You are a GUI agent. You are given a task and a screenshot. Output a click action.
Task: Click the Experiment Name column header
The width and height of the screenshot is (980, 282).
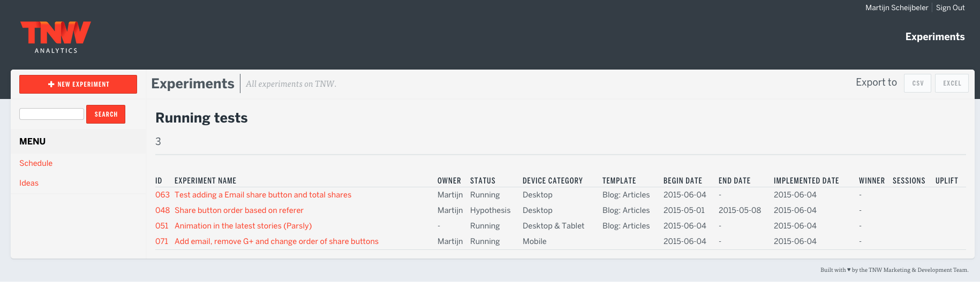coord(205,181)
